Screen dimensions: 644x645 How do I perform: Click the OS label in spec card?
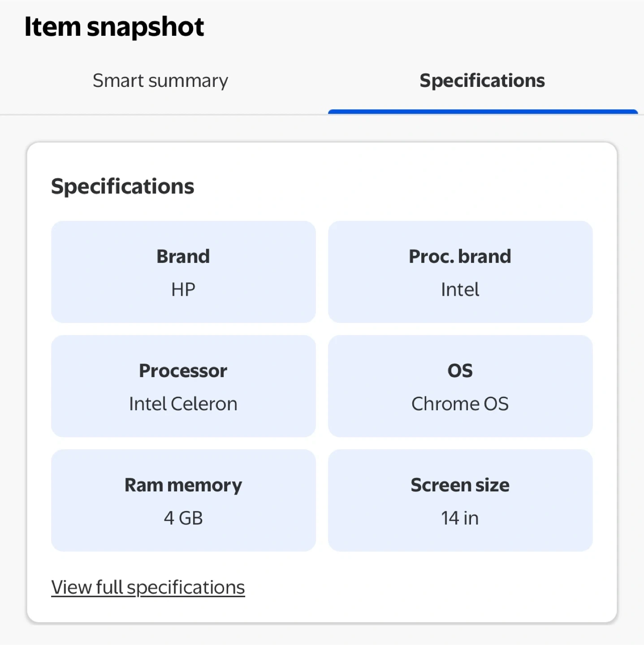(460, 371)
